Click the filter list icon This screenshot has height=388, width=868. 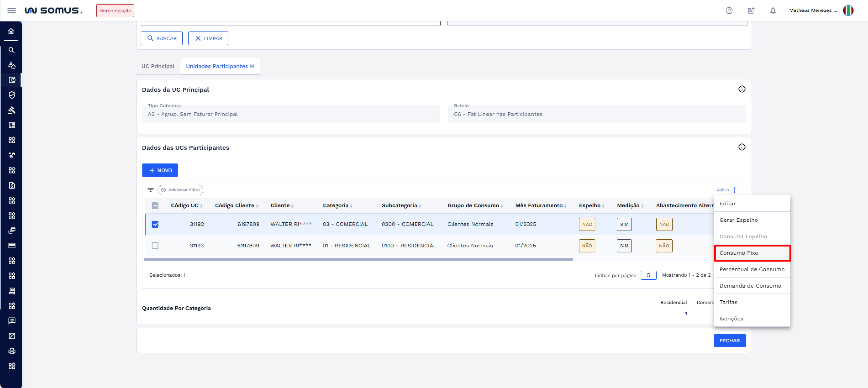click(x=151, y=190)
